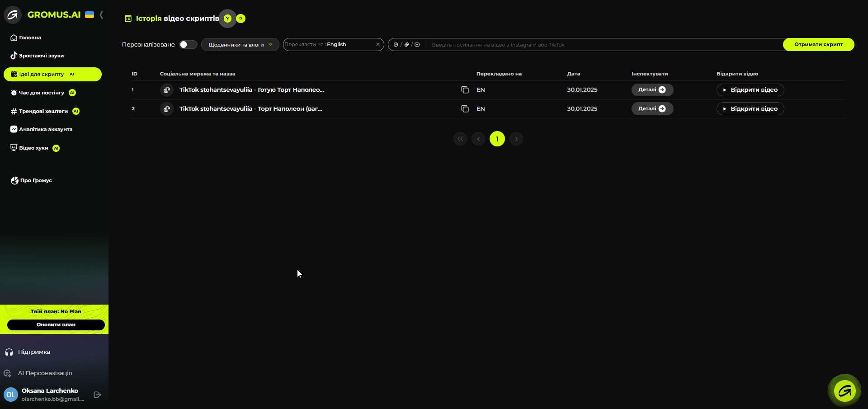Open Деталі for the Готую Торт row

click(652, 90)
